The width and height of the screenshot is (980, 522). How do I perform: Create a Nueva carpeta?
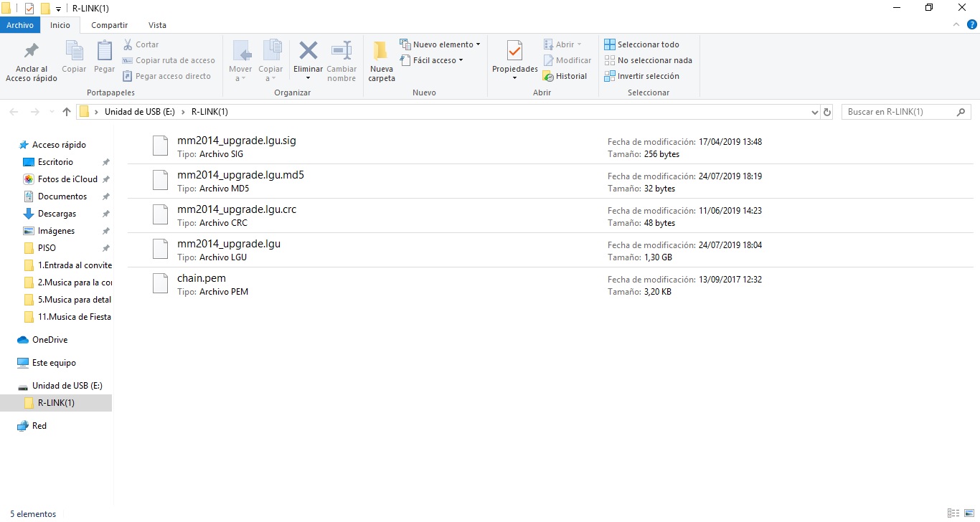click(x=382, y=62)
